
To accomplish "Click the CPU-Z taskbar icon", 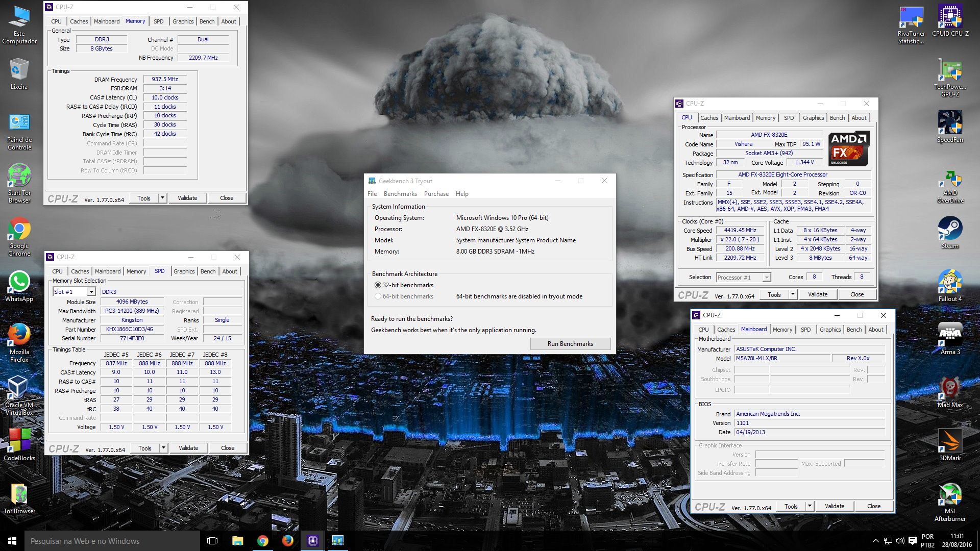I will coord(313,541).
